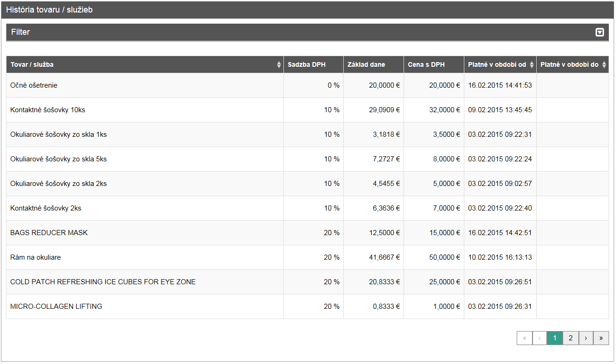Click base price 3,1818 €

[x=386, y=134]
